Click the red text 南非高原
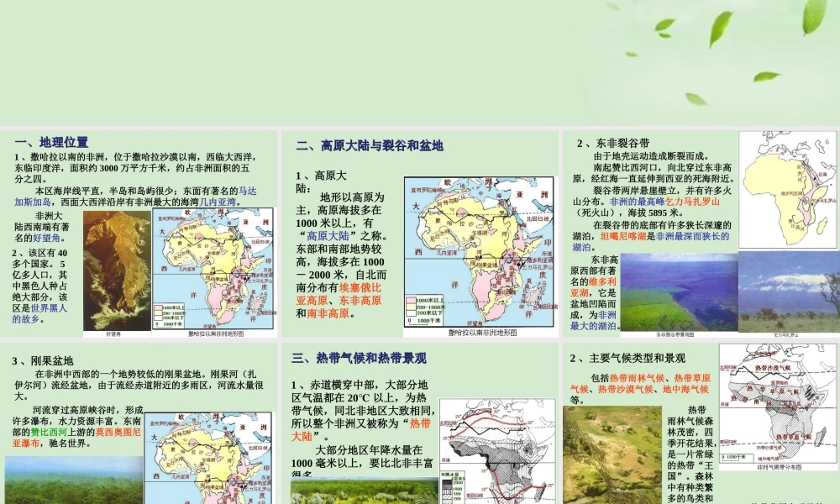 tap(328, 314)
